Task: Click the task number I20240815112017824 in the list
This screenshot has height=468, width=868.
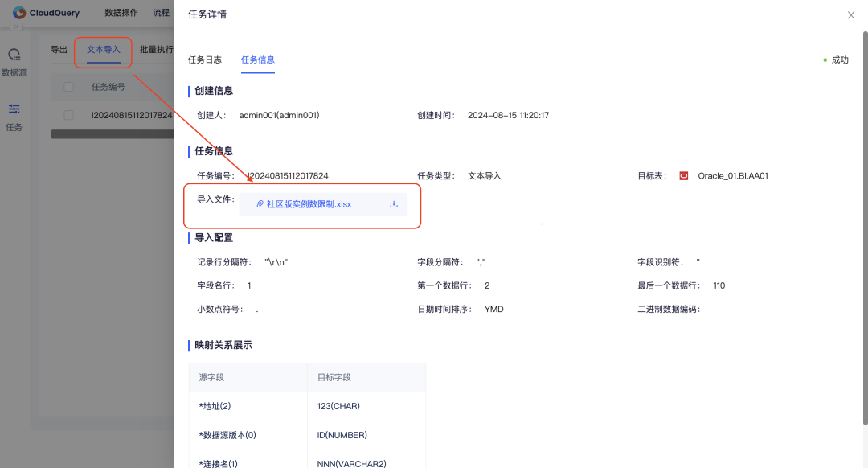Action: coord(132,115)
